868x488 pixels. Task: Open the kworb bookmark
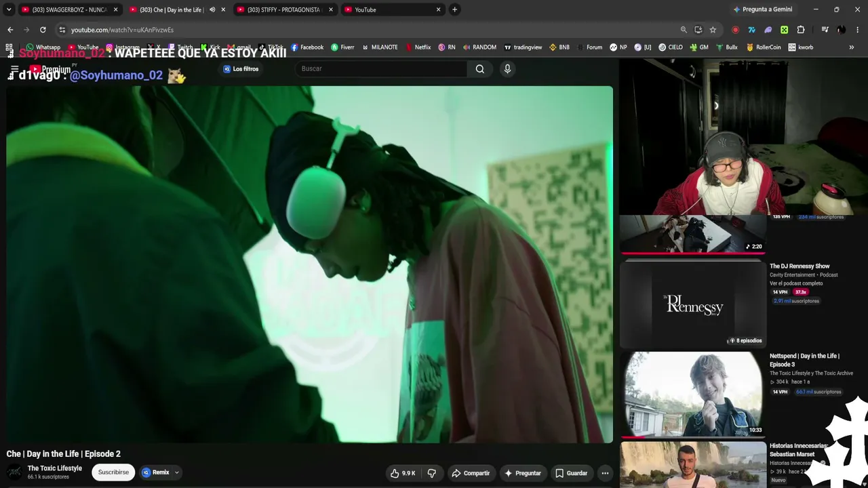[x=801, y=47]
